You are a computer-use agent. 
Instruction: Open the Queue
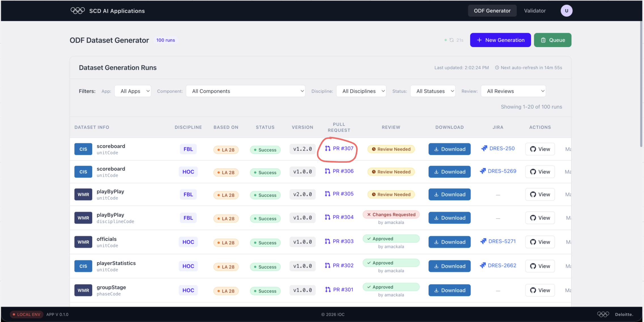coord(553,40)
